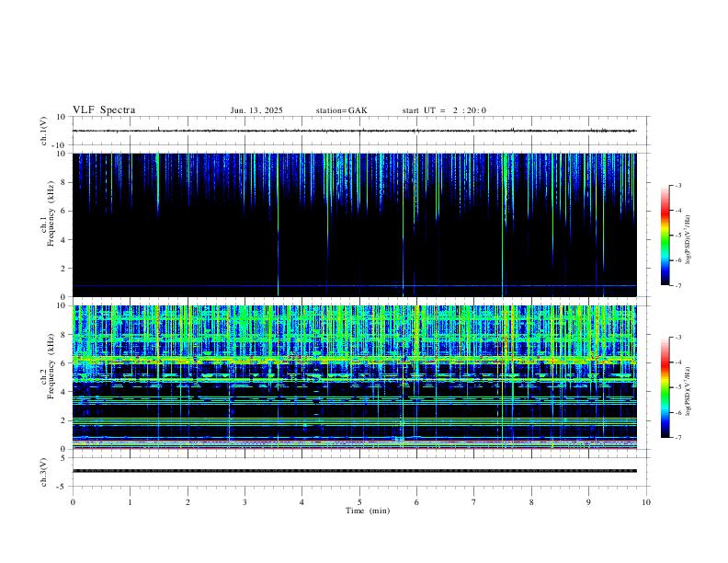This screenshot has height=563, width=728.
Task: Click the ch.1 horizontal line below 1 kHz
Action: coord(354,286)
